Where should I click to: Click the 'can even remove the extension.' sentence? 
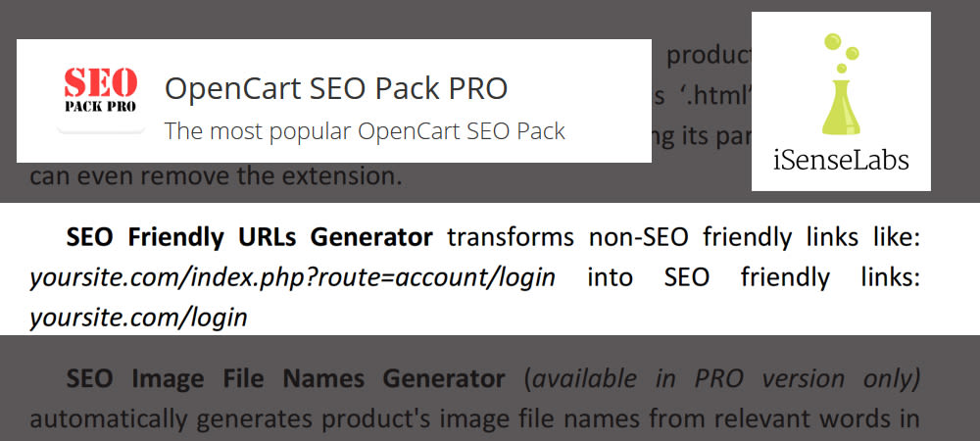pos(216,176)
